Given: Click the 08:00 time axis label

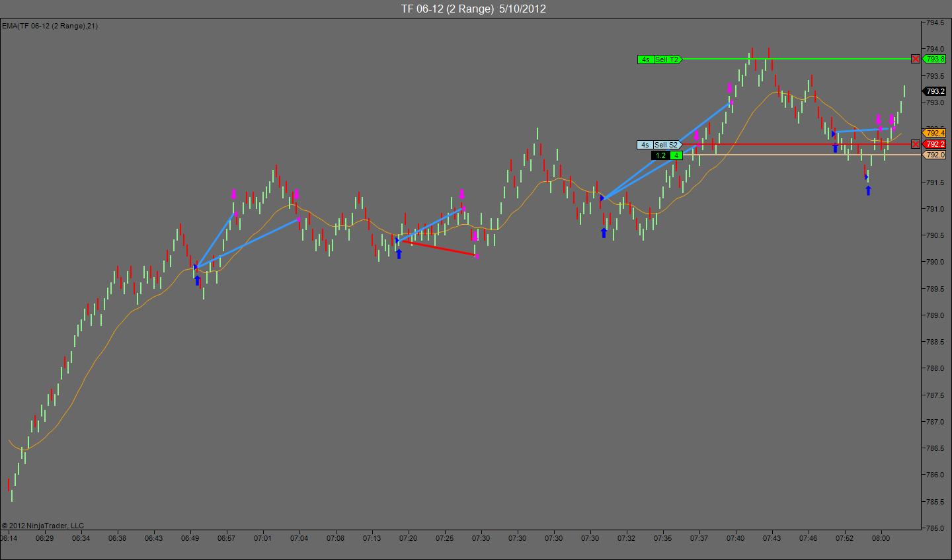Looking at the screenshot, I should pos(881,538).
